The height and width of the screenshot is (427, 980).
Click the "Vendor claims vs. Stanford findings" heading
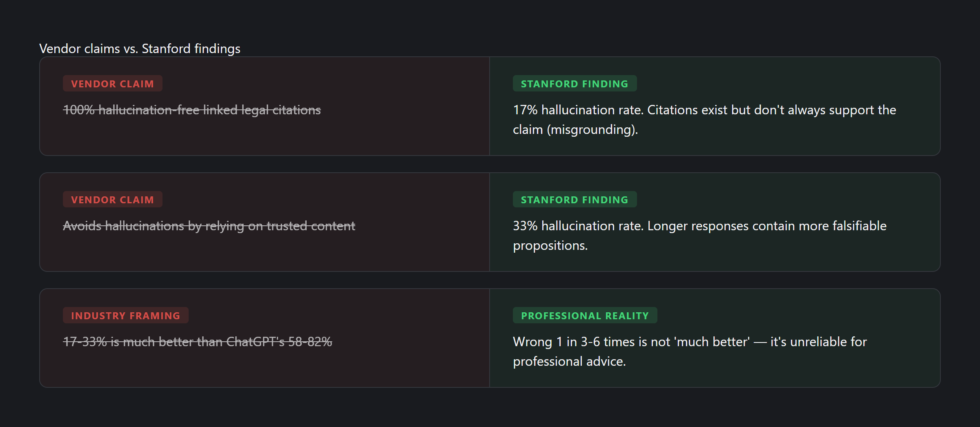(x=140, y=49)
